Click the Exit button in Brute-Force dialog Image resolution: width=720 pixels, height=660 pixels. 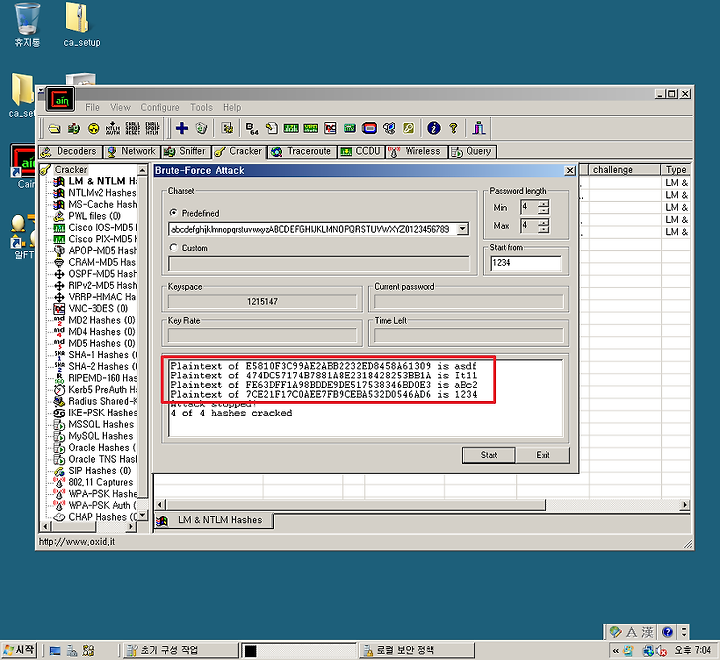click(543, 455)
